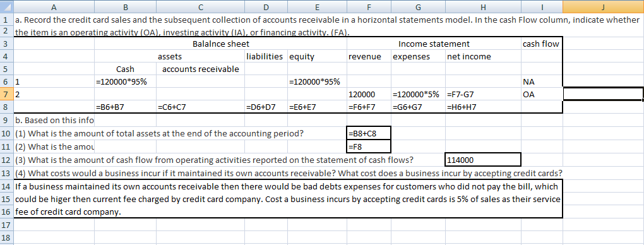Select column E header
Image resolution: width=644 pixels, height=245 pixels.
(317, 6)
